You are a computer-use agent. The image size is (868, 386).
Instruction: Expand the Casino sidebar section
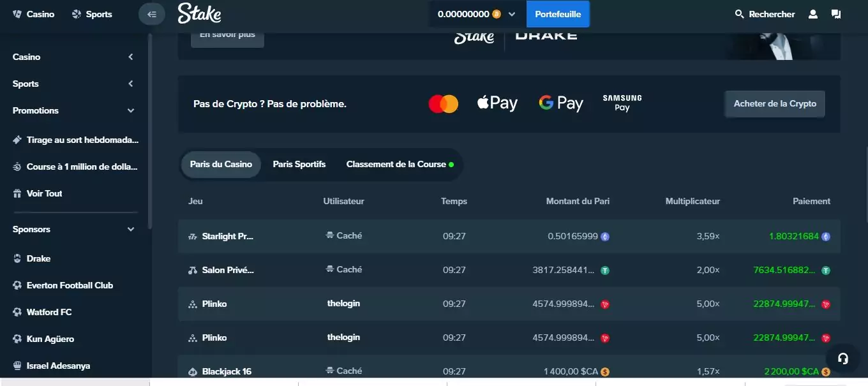pyautogui.click(x=130, y=57)
